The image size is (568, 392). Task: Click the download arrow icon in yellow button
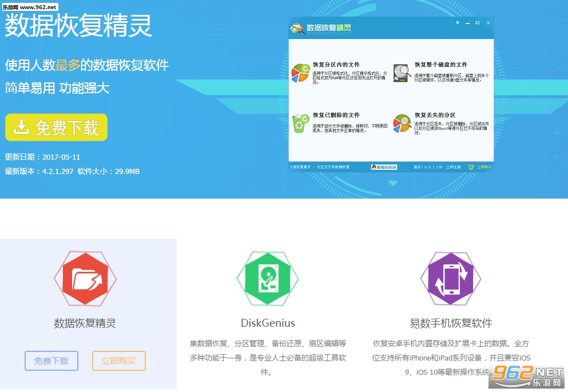coord(21,127)
